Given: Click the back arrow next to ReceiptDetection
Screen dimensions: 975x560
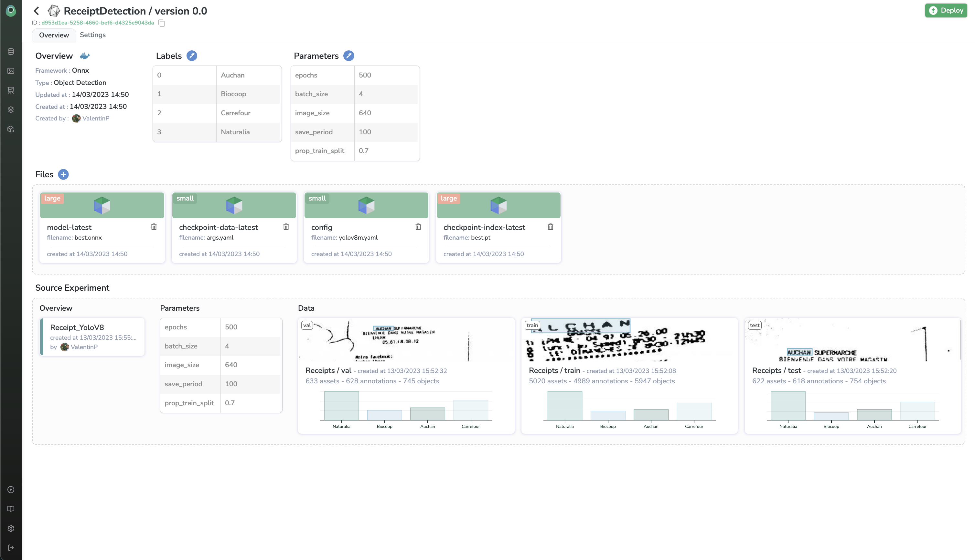Looking at the screenshot, I should tap(37, 11).
